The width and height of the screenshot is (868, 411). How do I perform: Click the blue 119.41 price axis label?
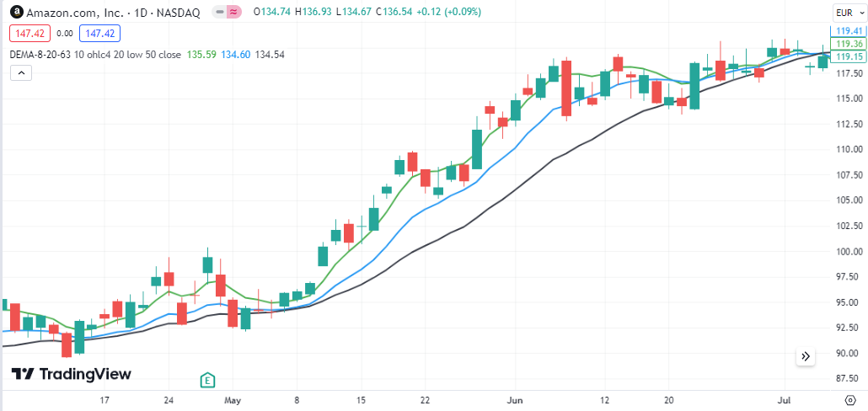click(x=850, y=31)
